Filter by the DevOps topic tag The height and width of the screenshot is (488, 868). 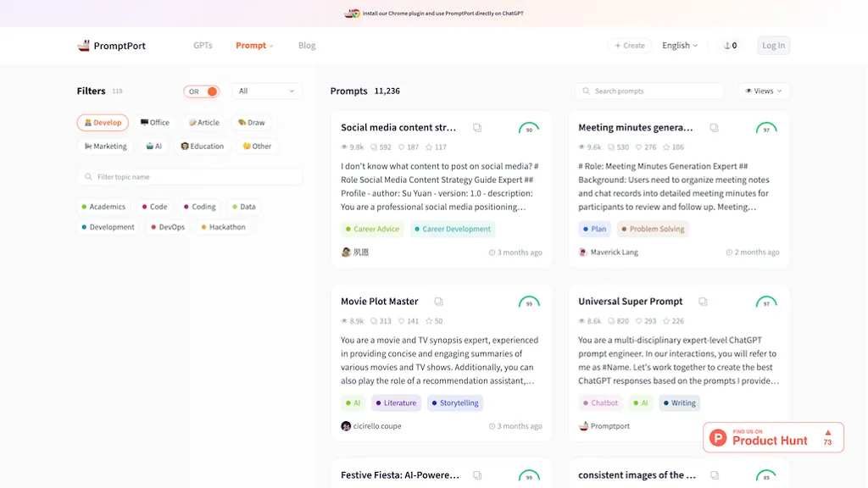tap(168, 227)
